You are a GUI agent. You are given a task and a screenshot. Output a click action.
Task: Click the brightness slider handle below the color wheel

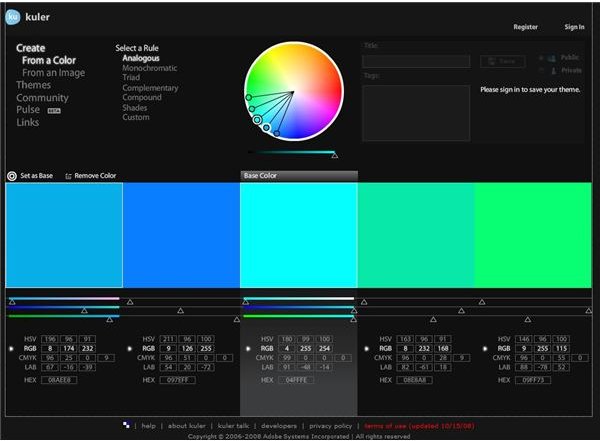[x=335, y=155]
